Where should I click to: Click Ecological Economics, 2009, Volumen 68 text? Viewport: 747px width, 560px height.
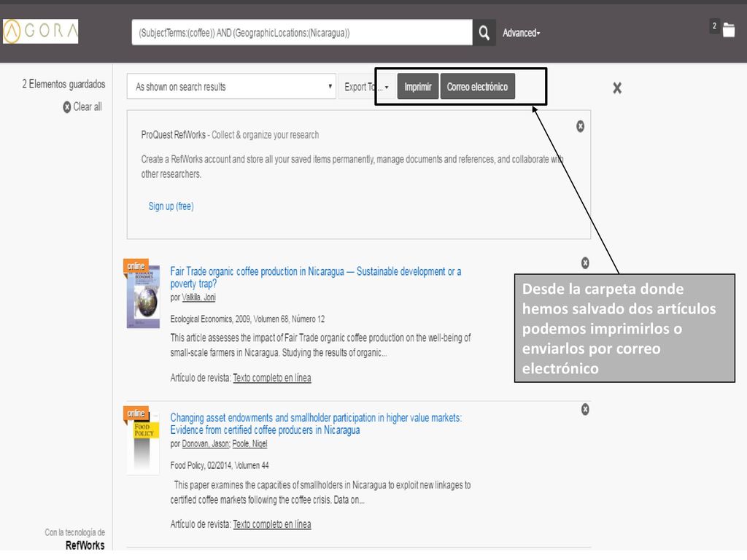(x=248, y=319)
